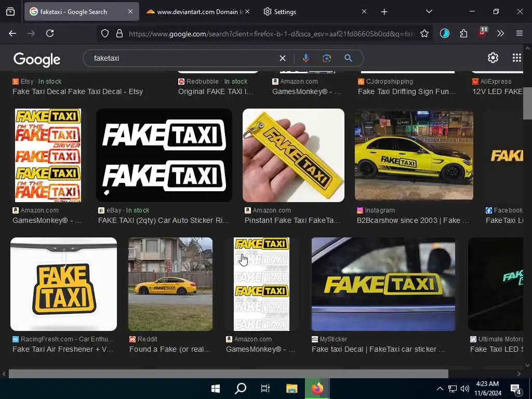This screenshot has width=532, height=399.
Task: Switch to faketaxi Google Search tab
Action: point(82,12)
